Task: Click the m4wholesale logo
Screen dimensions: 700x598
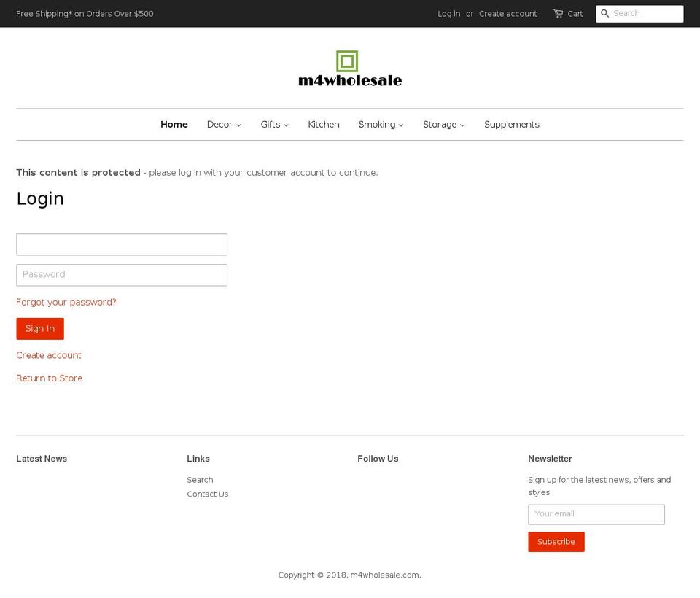Action: pyautogui.click(x=350, y=80)
